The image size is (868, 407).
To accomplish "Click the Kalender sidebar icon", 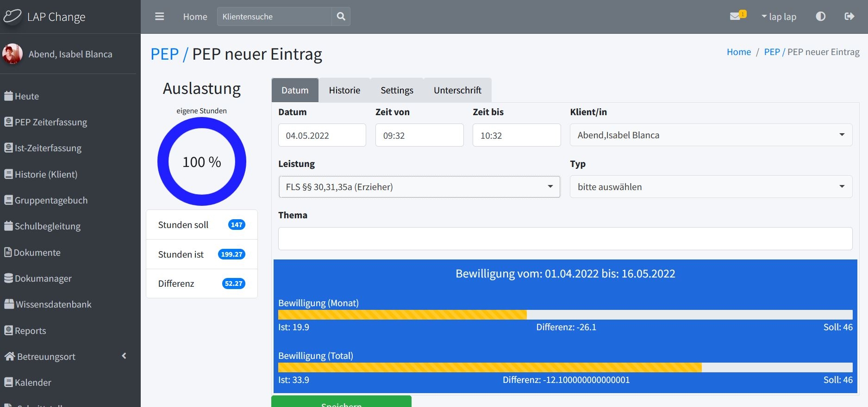I will coord(8,382).
